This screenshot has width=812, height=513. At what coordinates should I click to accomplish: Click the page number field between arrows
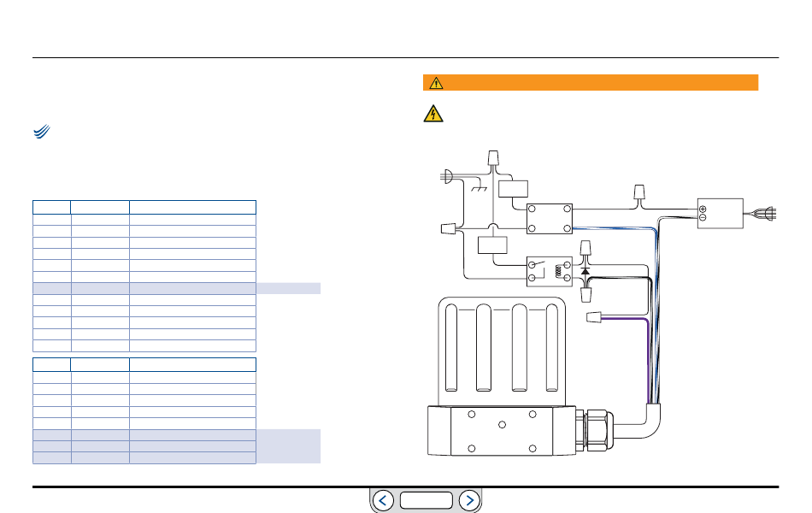[427, 500]
